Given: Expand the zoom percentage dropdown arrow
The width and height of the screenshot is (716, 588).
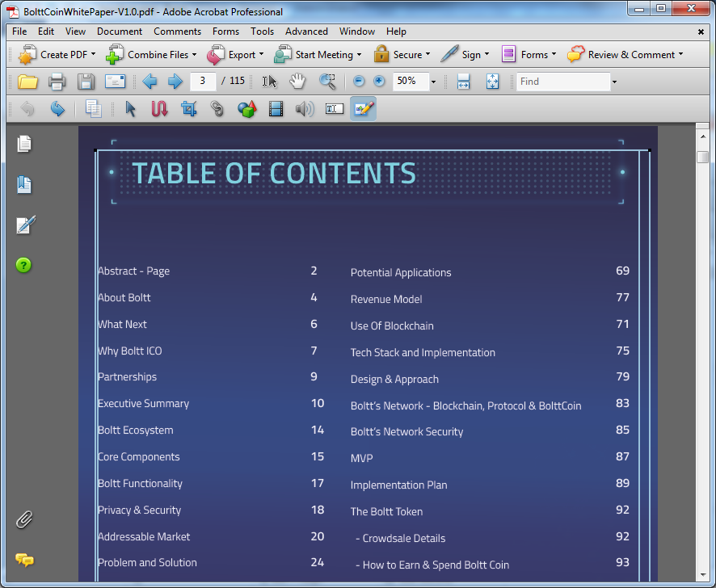Looking at the screenshot, I should click(433, 82).
